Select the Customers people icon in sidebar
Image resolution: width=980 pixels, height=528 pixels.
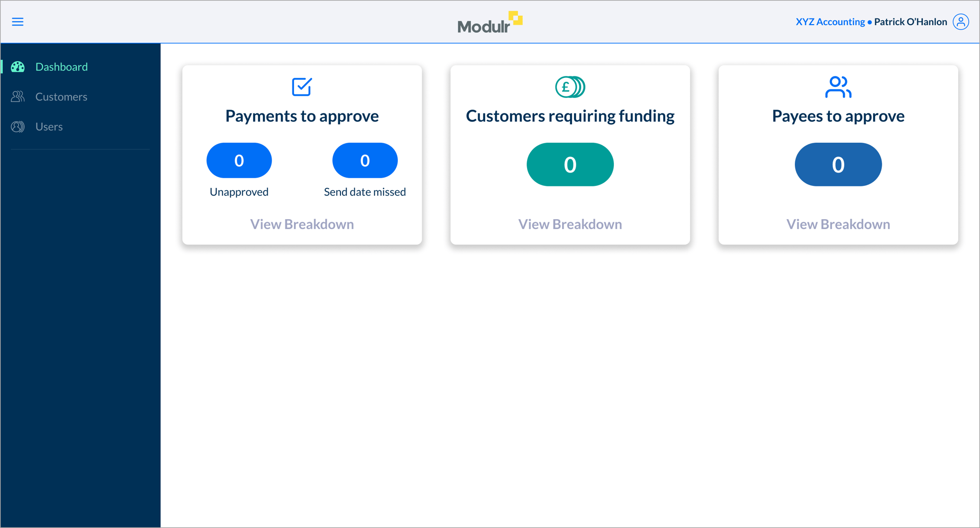(x=18, y=96)
